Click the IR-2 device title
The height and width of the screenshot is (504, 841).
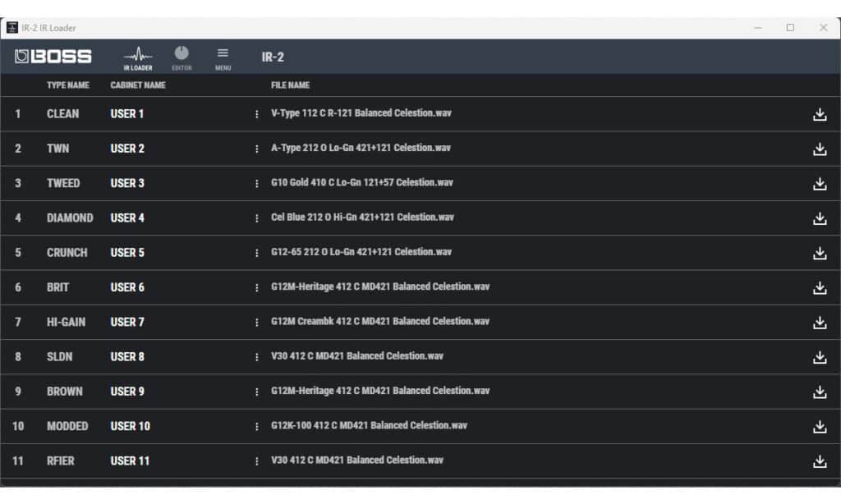pos(273,57)
